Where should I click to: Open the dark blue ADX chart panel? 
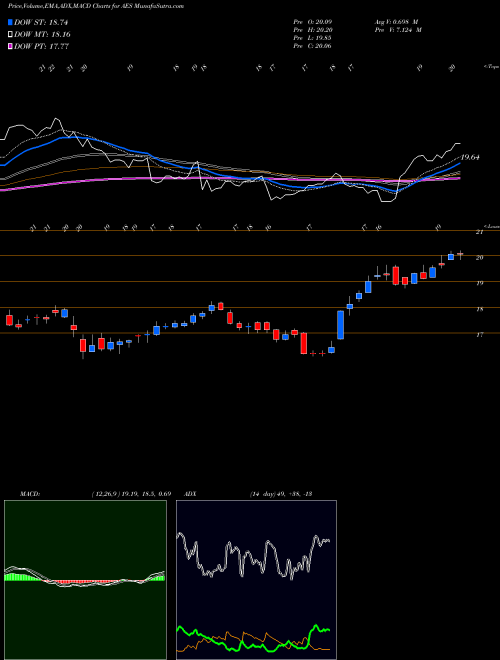click(256, 580)
